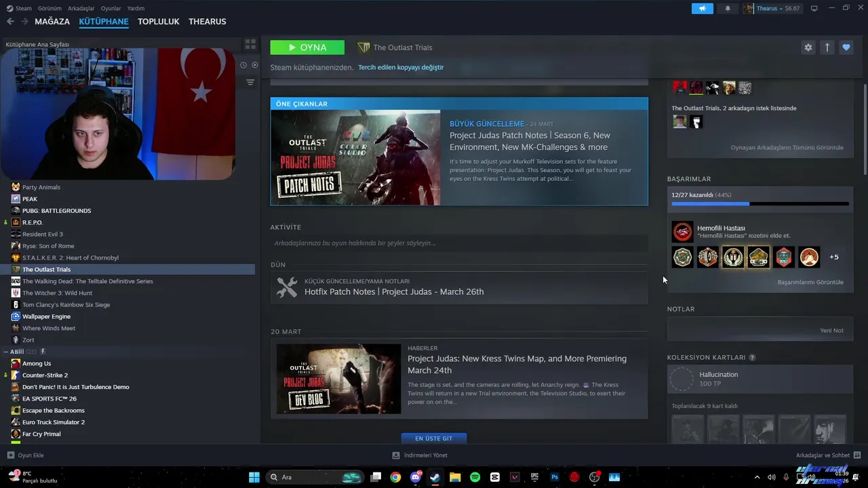Click 'Başarımlarımı Görüntüle' link
This screenshot has width=868, height=488.
[810, 282]
